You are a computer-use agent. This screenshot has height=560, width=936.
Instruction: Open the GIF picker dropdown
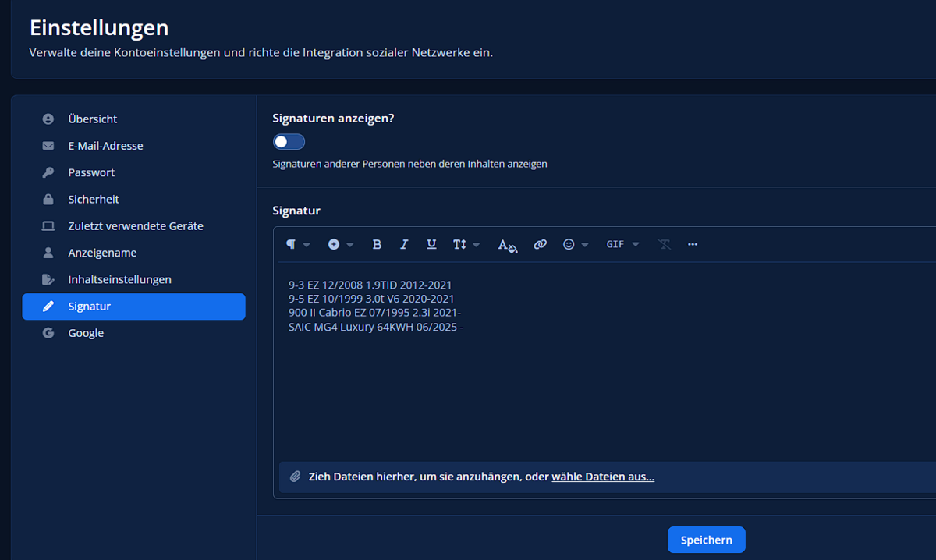tap(622, 244)
